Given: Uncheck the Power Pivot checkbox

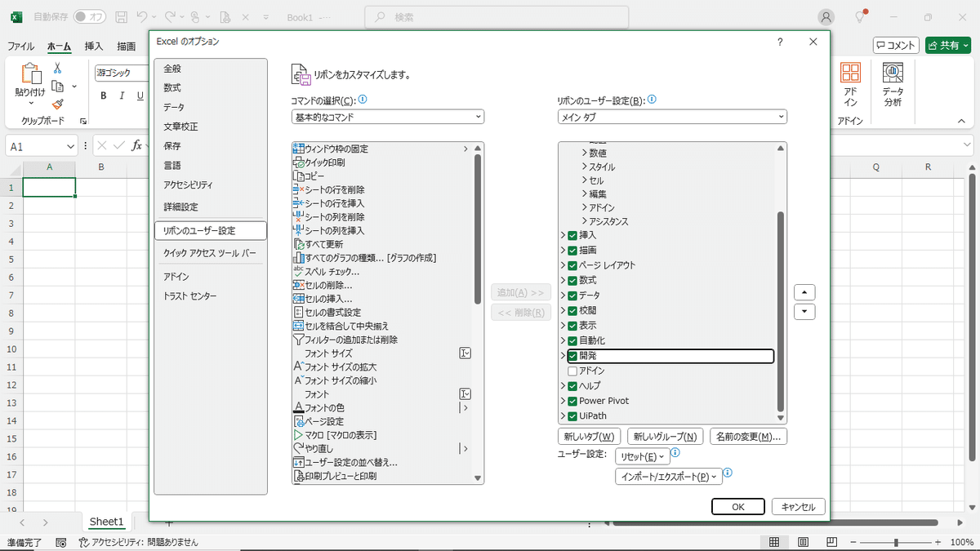Looking at the screenshot, I should coord(572,401).
